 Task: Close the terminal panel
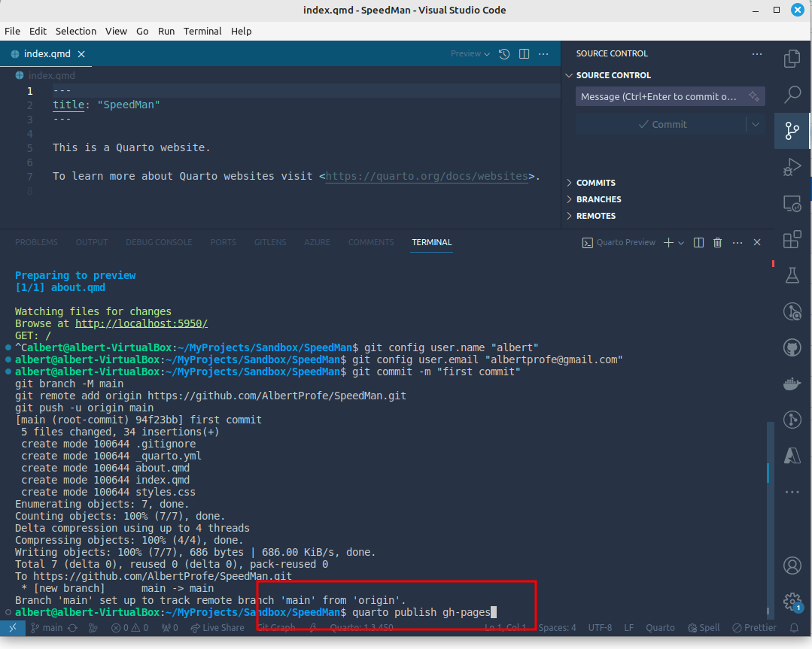(757, 243)
